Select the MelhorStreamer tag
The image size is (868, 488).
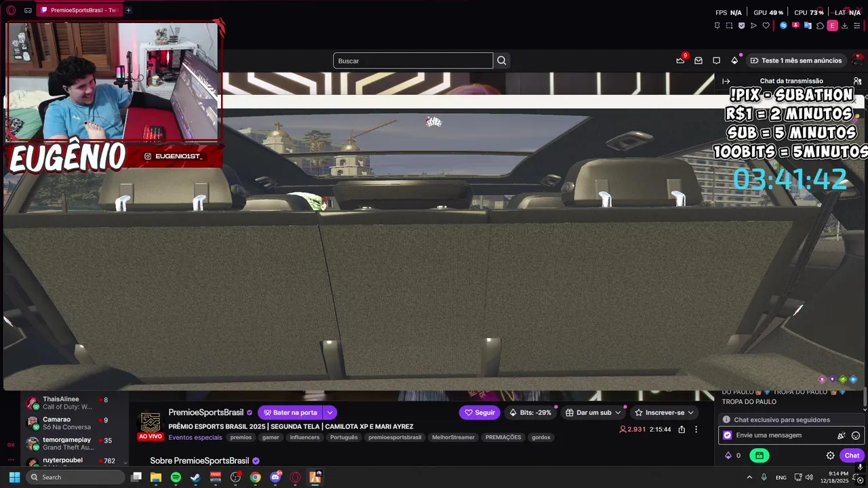[453, 437]
